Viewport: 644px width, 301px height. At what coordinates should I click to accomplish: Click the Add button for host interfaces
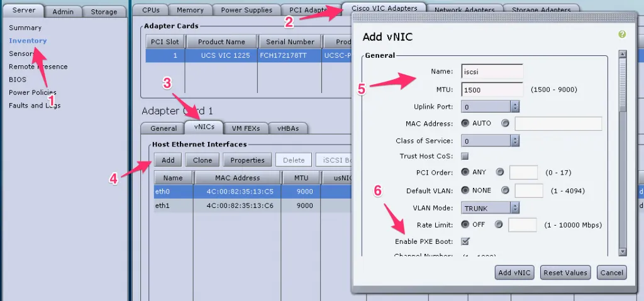(x=168, y=160)
